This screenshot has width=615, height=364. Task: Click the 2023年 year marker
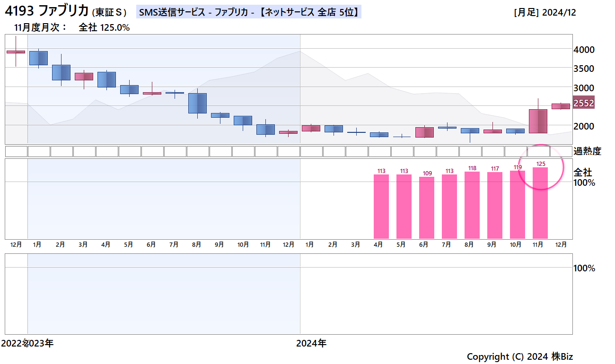(40, 343)
